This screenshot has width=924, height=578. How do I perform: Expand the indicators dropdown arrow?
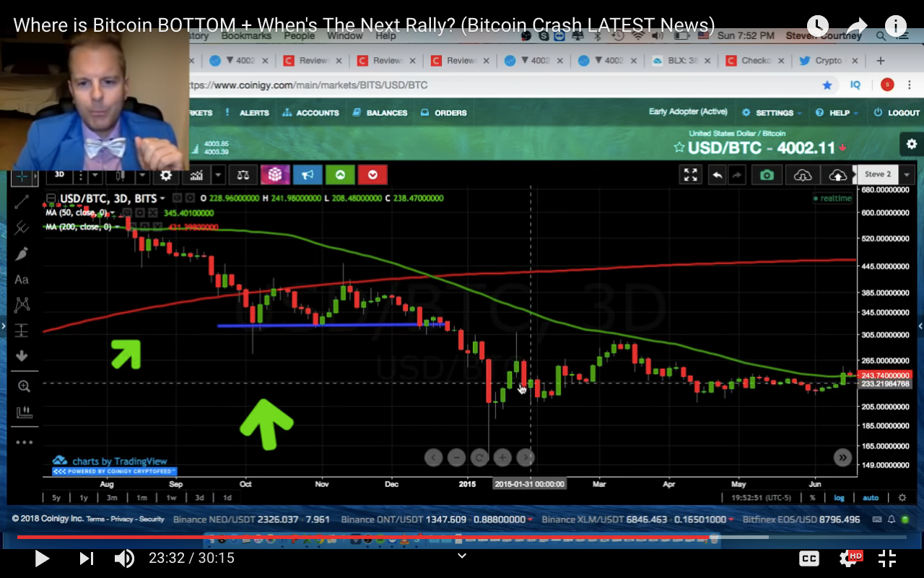click(x=219, y=175)
